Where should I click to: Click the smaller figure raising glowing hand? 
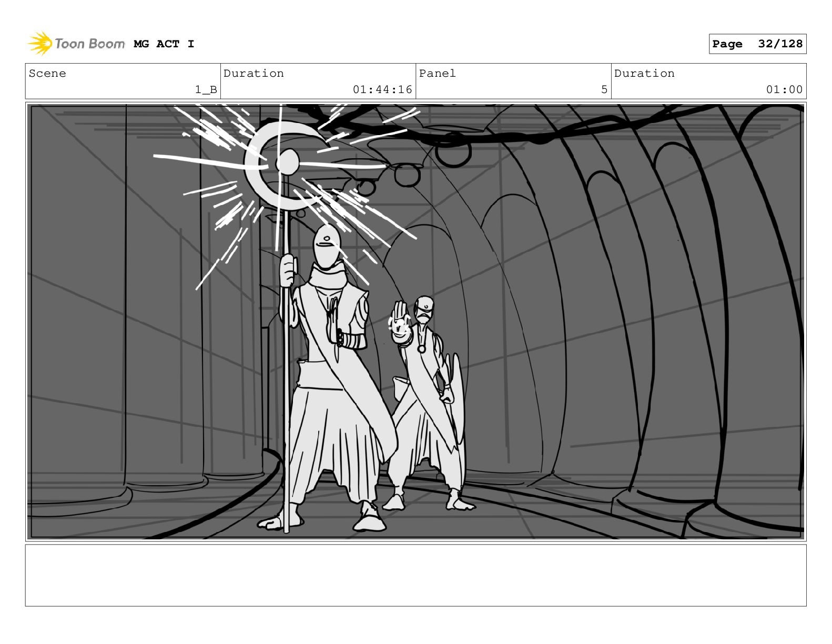point(429,402)
